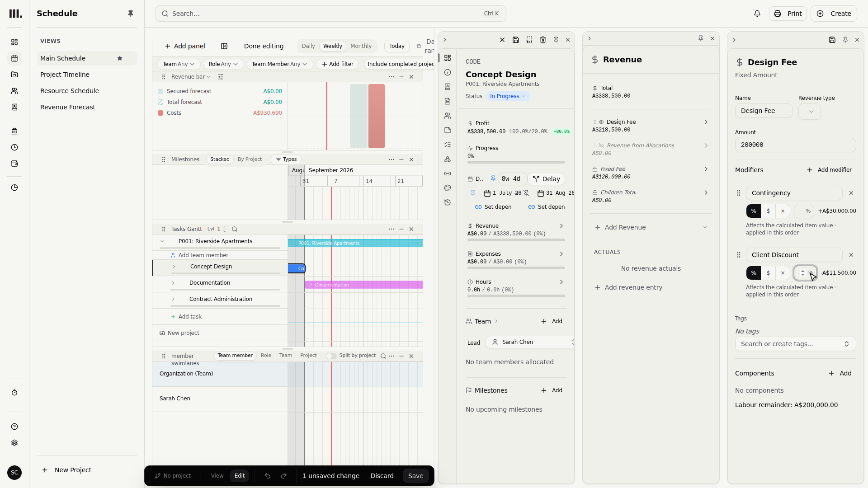Open the bank/institution icon in left rail
The height and width of the screenshot is (488, 868).
click(x=14, y=131)
